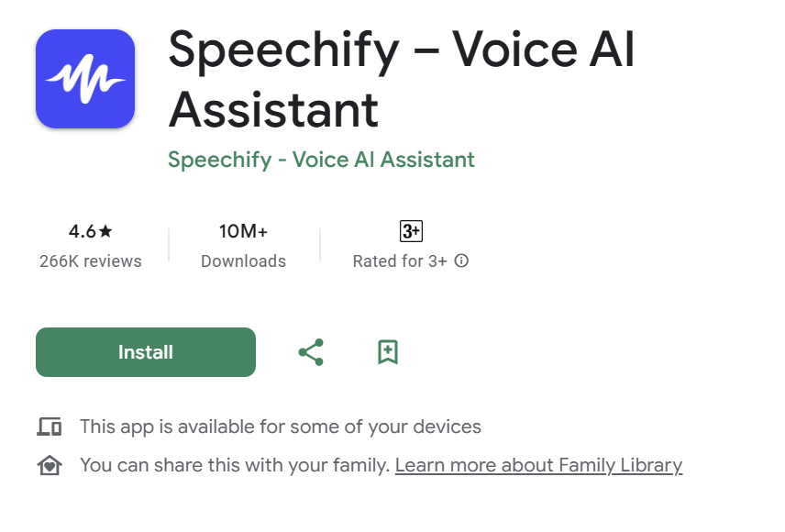Click the share with your family text
This screenshot has width=785, height=532.
[235, 465]
